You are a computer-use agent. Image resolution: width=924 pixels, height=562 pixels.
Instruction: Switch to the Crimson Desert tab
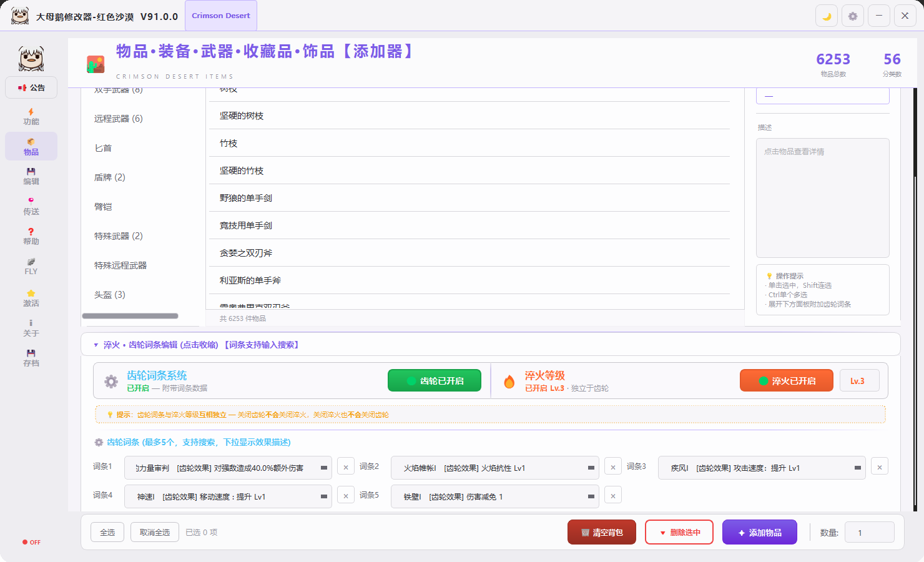[221, 16]
